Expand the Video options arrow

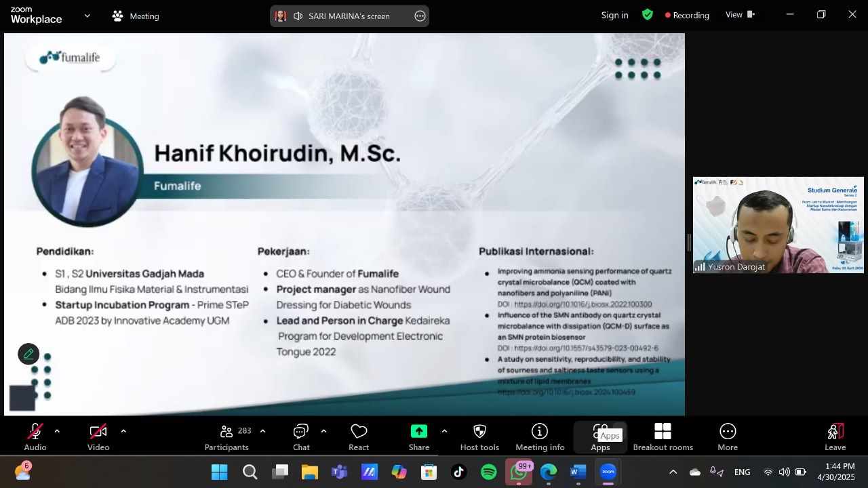tap(123, 431)
